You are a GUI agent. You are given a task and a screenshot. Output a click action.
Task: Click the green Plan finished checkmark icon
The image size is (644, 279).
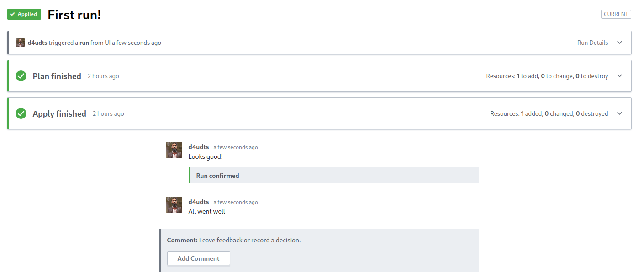(x=21, y=76)
